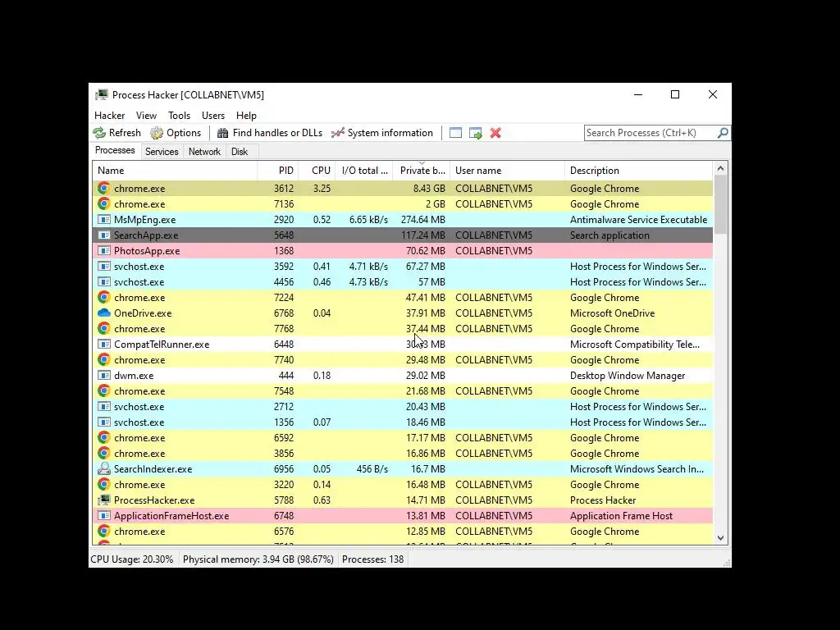Click the find window toolbar icon
This screenshot has width=840, height=630.
coord(455,133)
